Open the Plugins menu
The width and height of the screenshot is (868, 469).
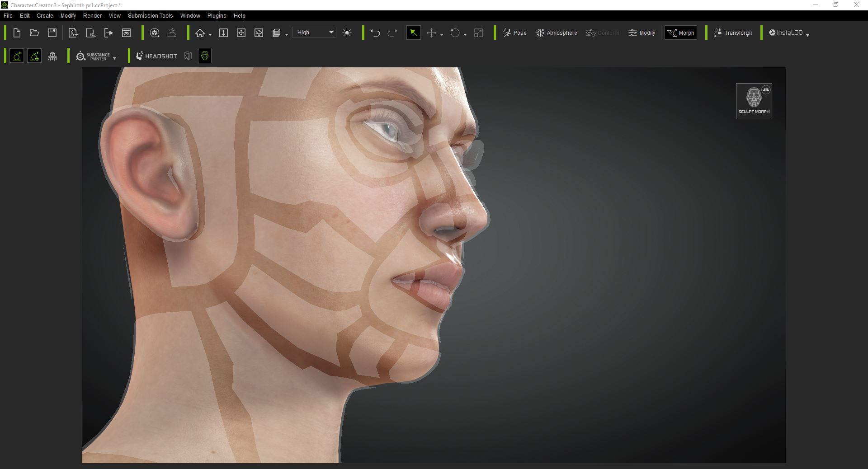point(217,15)
